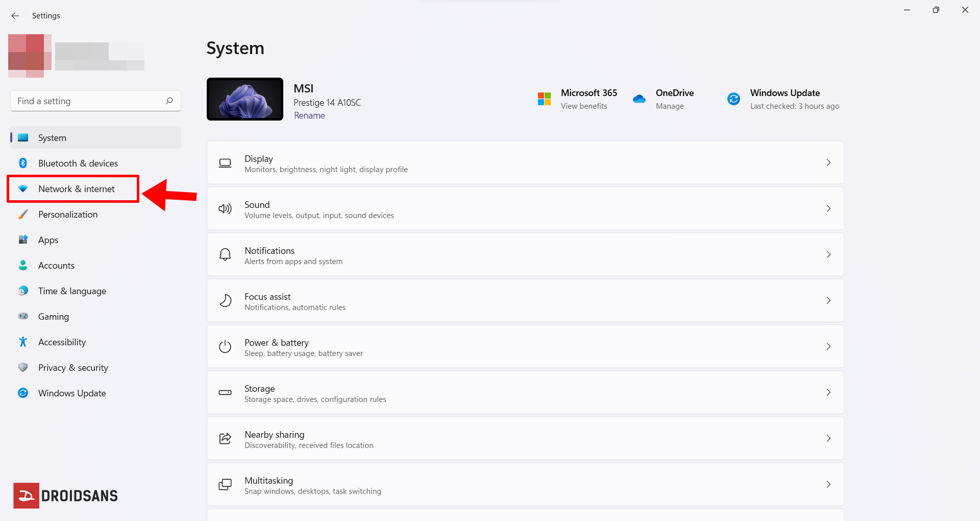The width and height of the screenshot is (980, 521).
Task: Click the Gaming controller icon
Action: coord(23,316)
